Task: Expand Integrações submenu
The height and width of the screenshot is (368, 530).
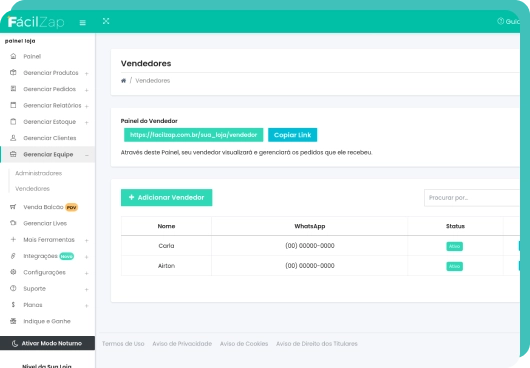Action: (x=87, y=256)
